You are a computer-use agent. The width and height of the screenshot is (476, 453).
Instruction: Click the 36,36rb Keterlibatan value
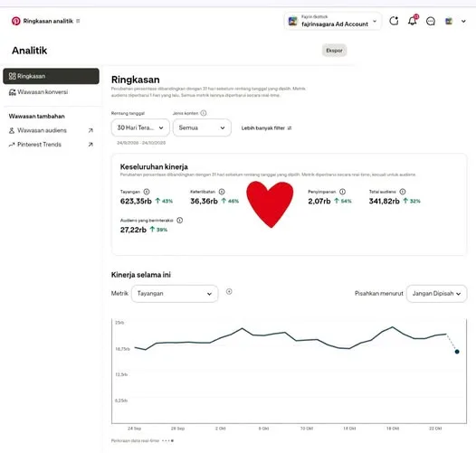pos(204,201)
